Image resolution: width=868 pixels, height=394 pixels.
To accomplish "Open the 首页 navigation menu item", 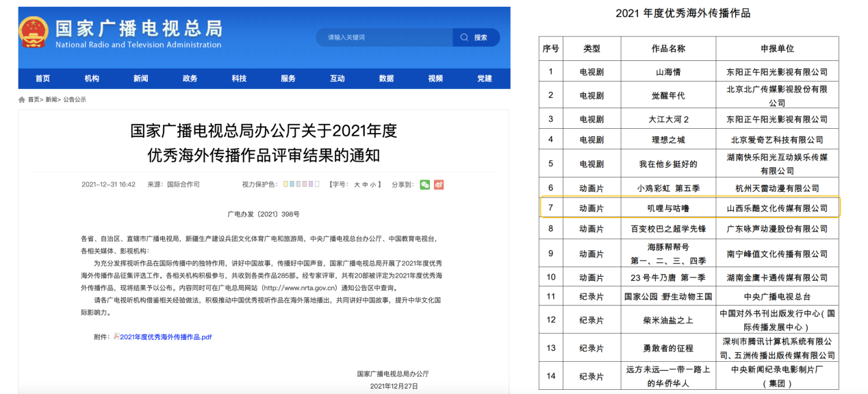I will pos(42,79).
